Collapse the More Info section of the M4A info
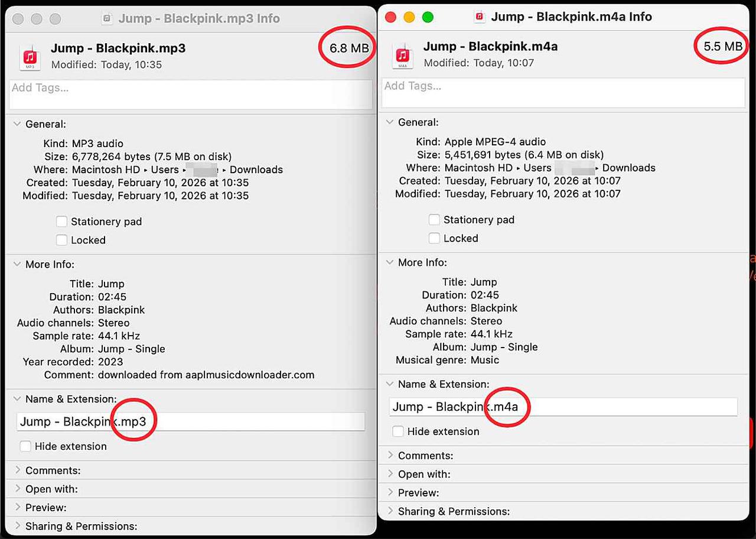 click(x=390, y=262)
